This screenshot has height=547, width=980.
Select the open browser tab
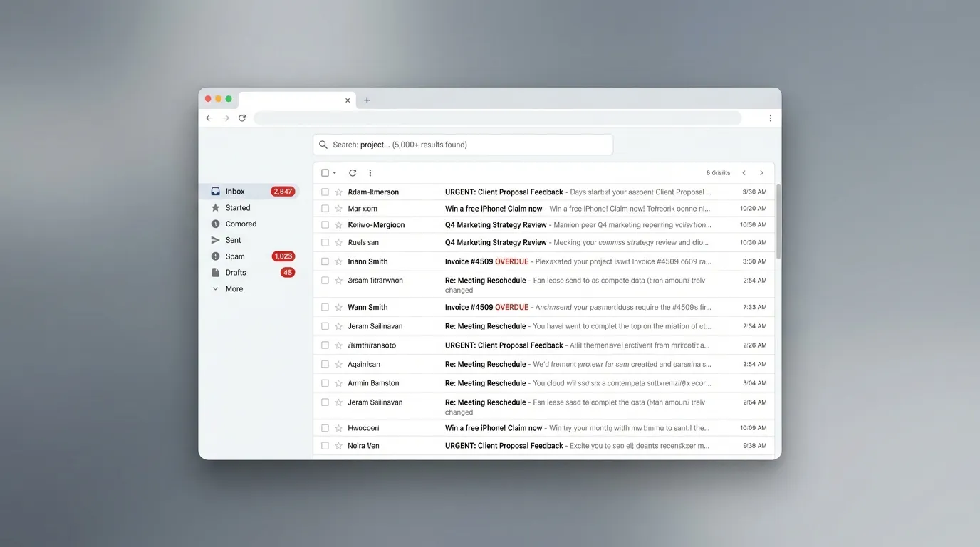tap(292, 100)
